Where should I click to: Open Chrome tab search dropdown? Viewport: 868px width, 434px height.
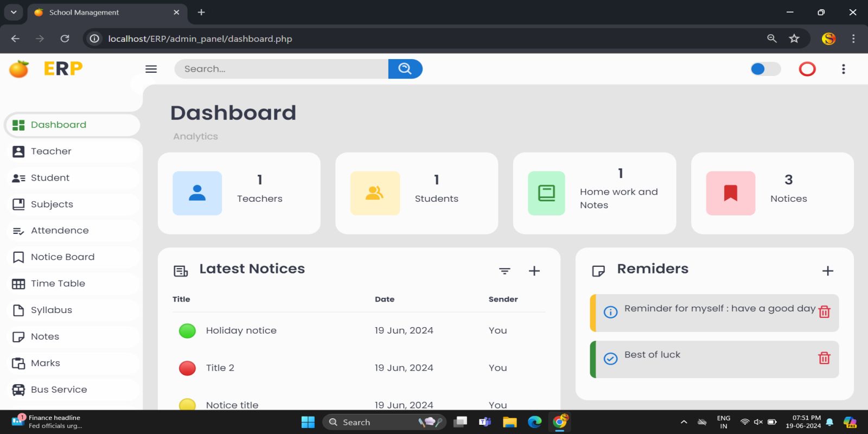(x=14, y=12)
